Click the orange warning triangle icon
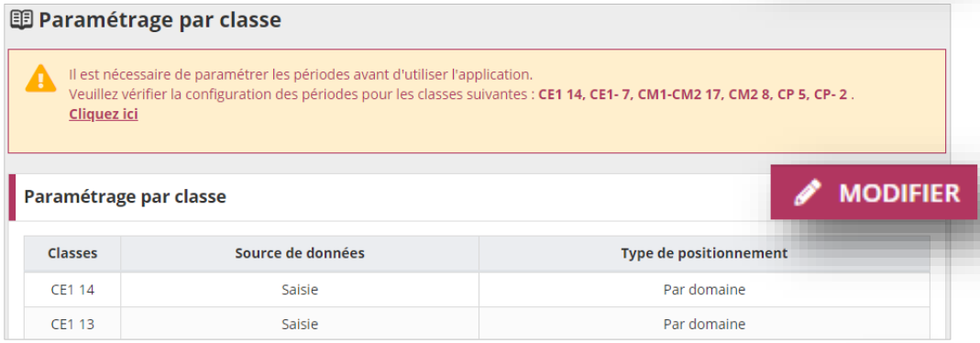Viewport: 980px width, 343px height. [x=40, y=77]
